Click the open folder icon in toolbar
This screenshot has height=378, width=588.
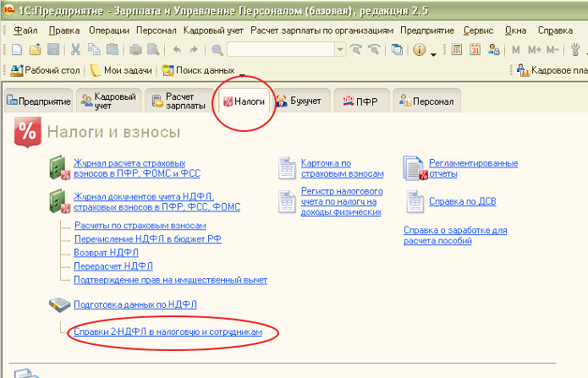33,50
